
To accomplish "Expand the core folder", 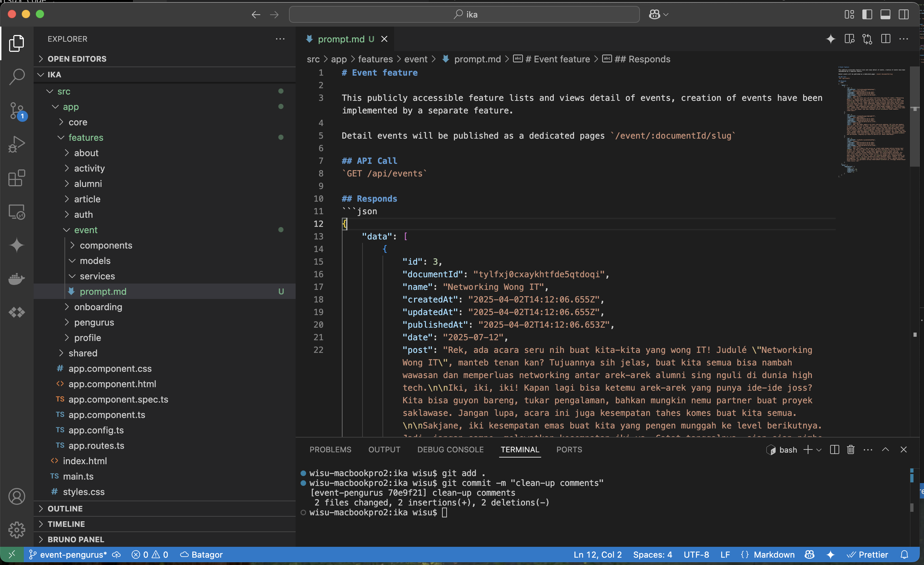I will 165,122.
